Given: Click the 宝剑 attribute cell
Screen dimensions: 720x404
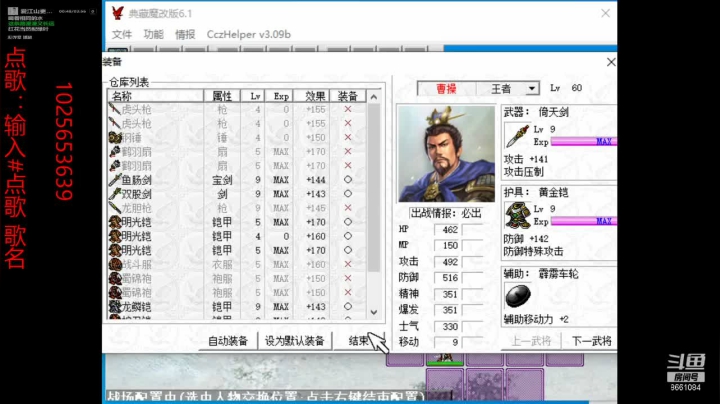Looking at the screenshot, I should (222, 180).
